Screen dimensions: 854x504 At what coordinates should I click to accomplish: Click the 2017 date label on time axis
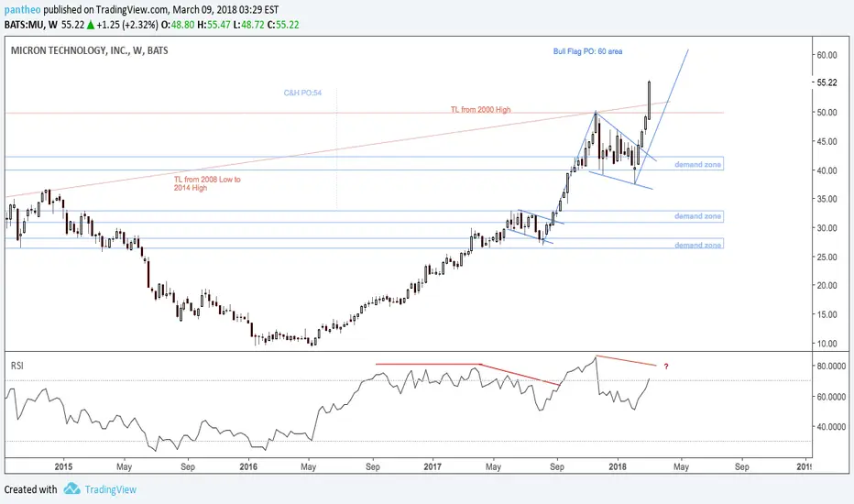432,466
